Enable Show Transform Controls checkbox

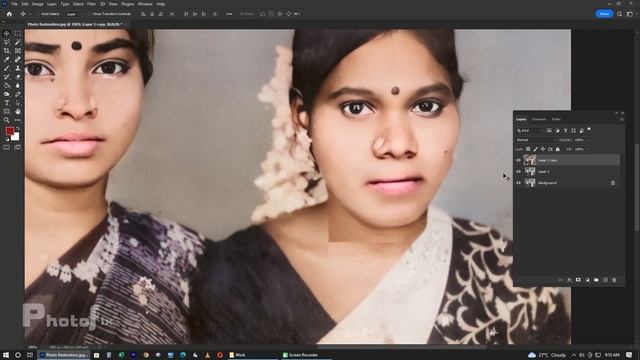point(90,14)
